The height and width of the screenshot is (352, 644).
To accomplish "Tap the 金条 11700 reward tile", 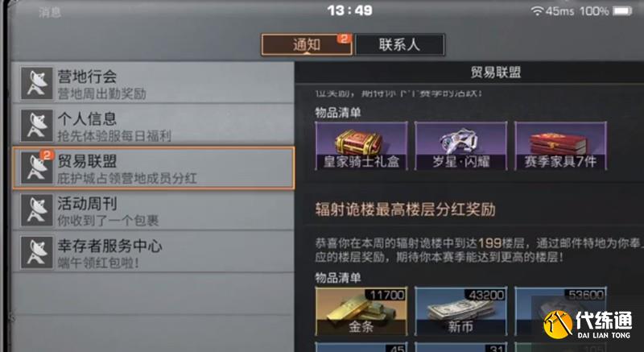I will point(361,312).
